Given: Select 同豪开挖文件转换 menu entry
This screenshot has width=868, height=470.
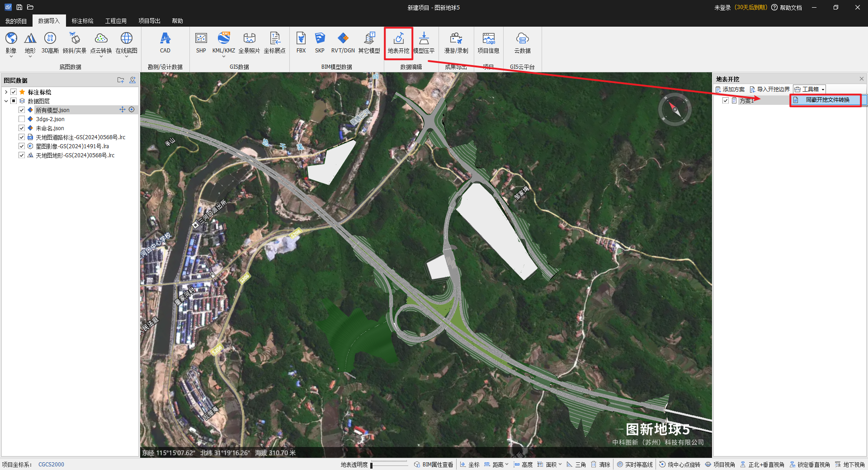Looking at the screenshot, I should pyautogui.click(x=827, y=100).
